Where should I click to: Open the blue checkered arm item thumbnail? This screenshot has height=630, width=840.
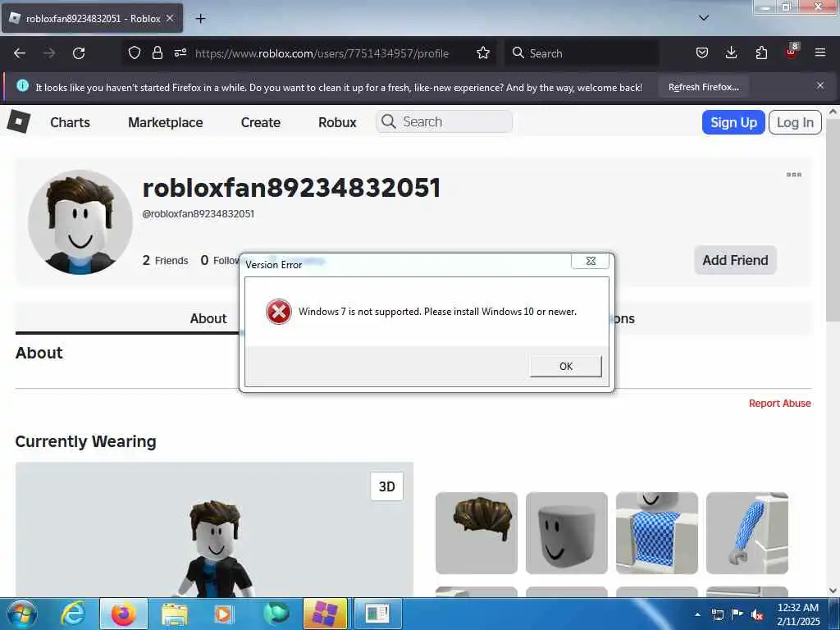pos(746,533)
